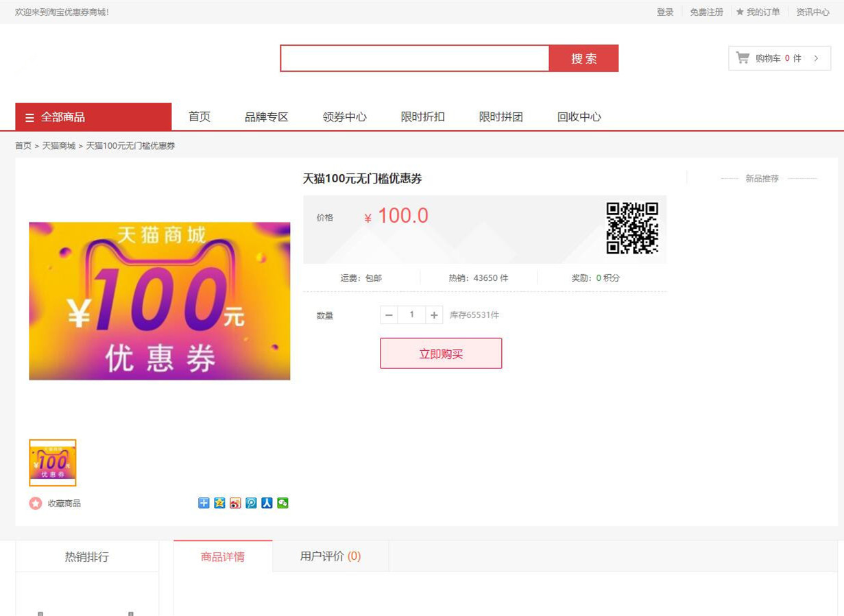
Task: Click the product title 天猫100元无门槛优惠券
Action: 363,178
